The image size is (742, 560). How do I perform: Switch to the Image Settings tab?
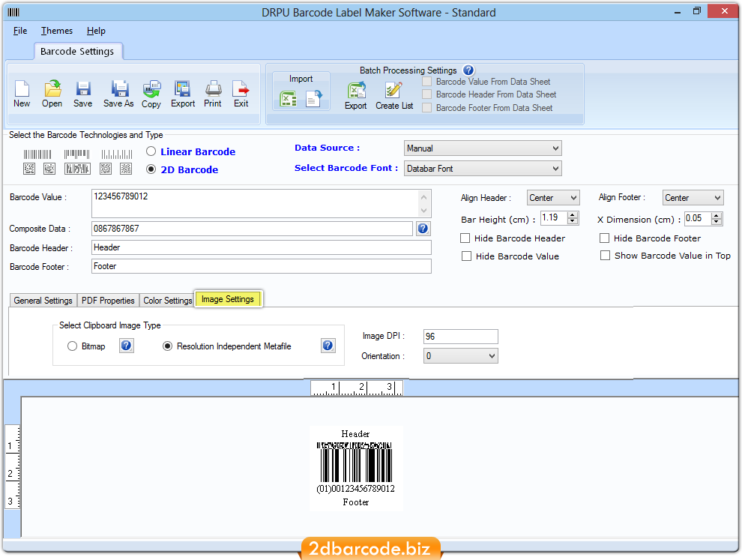click(228, 299)
